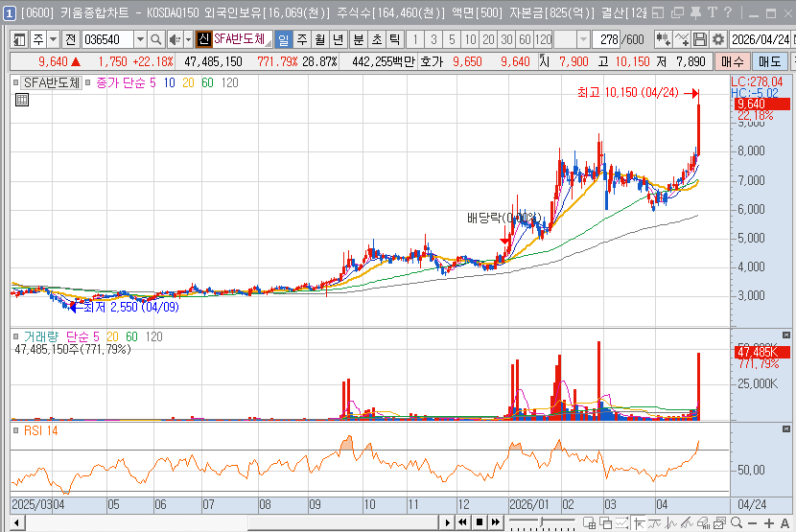Click the 전 button next to code field
Image resolution: width=796 pixels, height=532 pixels.
pyautogui.click(x=71, y=39)
